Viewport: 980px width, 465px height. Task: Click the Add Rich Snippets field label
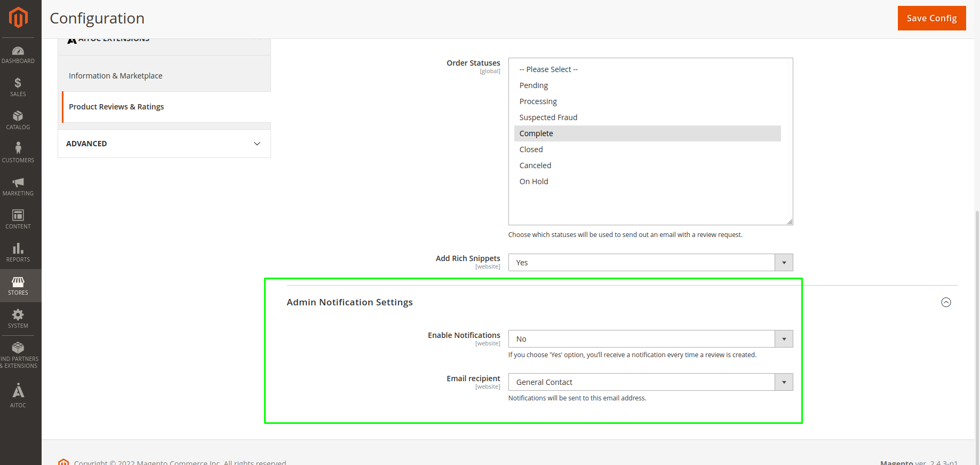pyautogui.click(x=468, y=258)
